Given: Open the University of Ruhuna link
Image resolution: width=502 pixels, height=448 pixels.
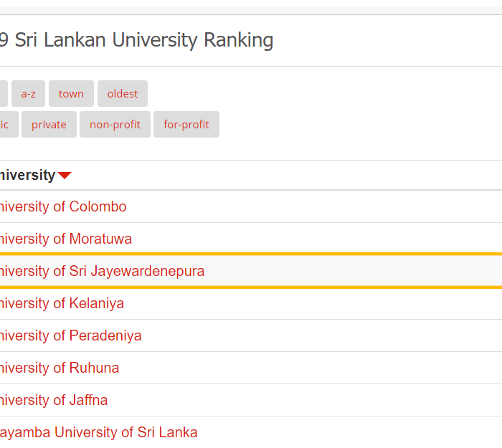Looking at the screenshot, I should tap(59, 368).
